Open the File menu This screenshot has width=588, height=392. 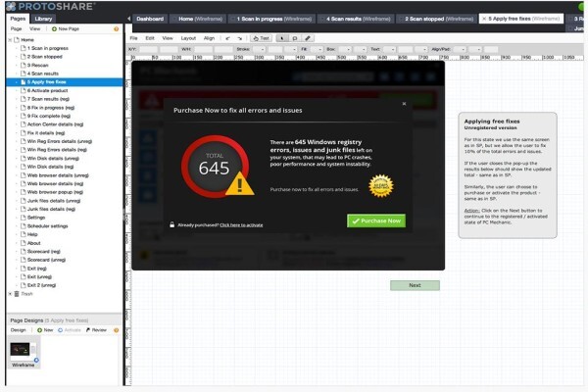pyautogui.click(x=133, y=38)
